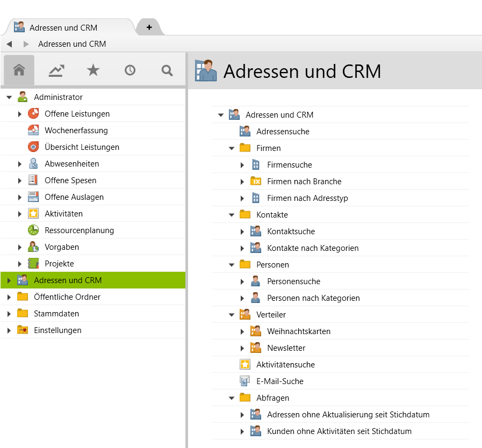Image resolution: width=482 pixels, height=448 pixels.
Task: Open Personen nach Kategorien
Action: click(313, 298)
